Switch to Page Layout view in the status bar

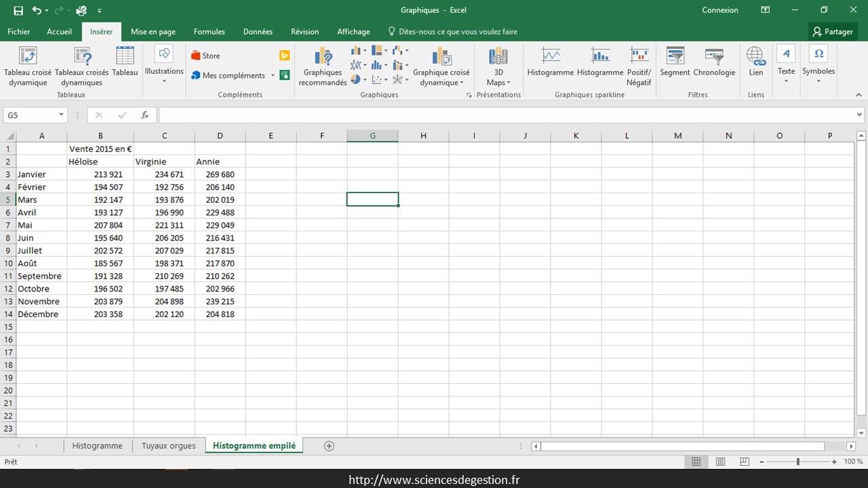tap(720, 462)
